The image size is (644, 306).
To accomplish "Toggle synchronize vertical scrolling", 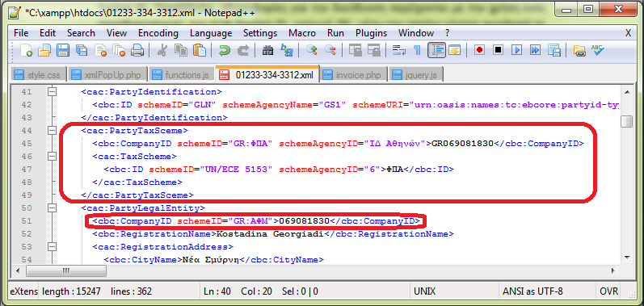I will [356, 50].
